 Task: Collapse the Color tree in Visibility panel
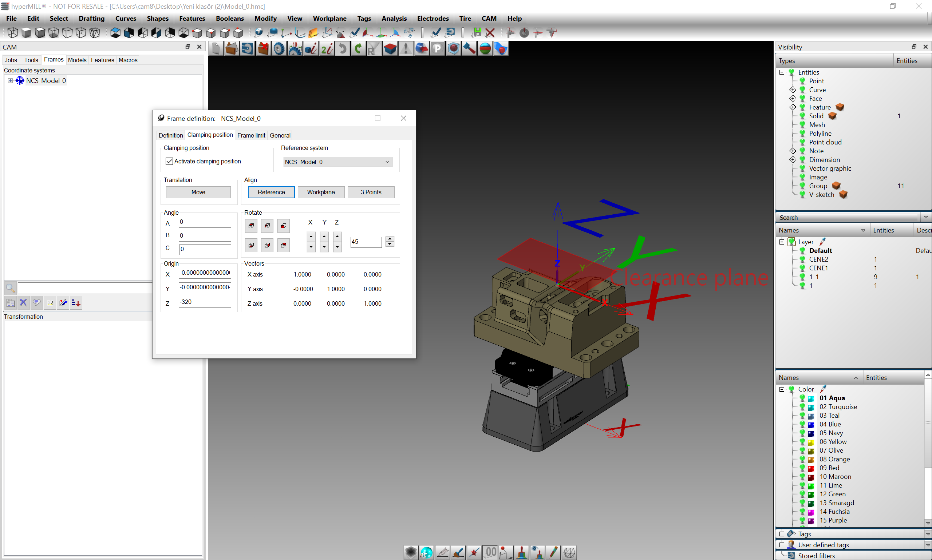(782, 389)
